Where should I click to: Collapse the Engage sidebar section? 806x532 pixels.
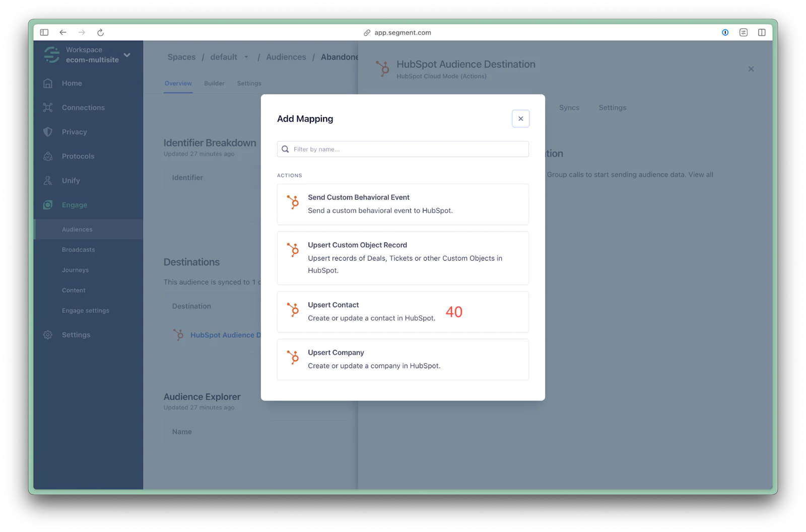(x=75, y=205)
